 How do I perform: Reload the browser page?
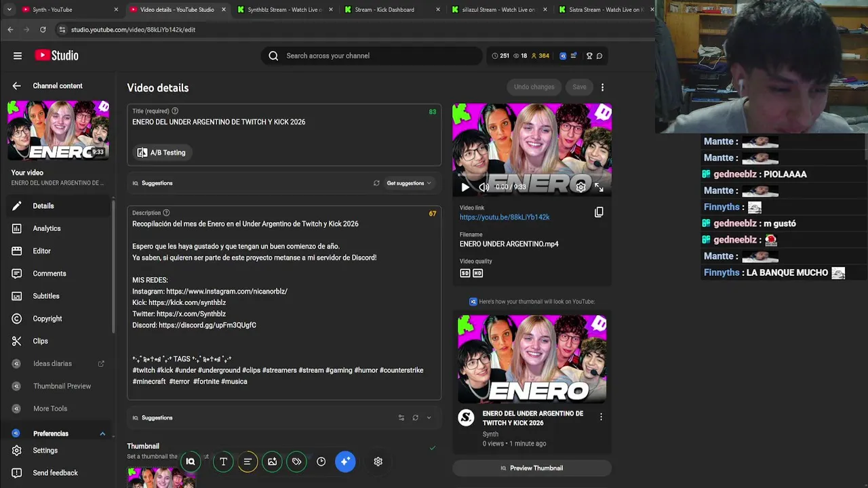click(43, 30)
